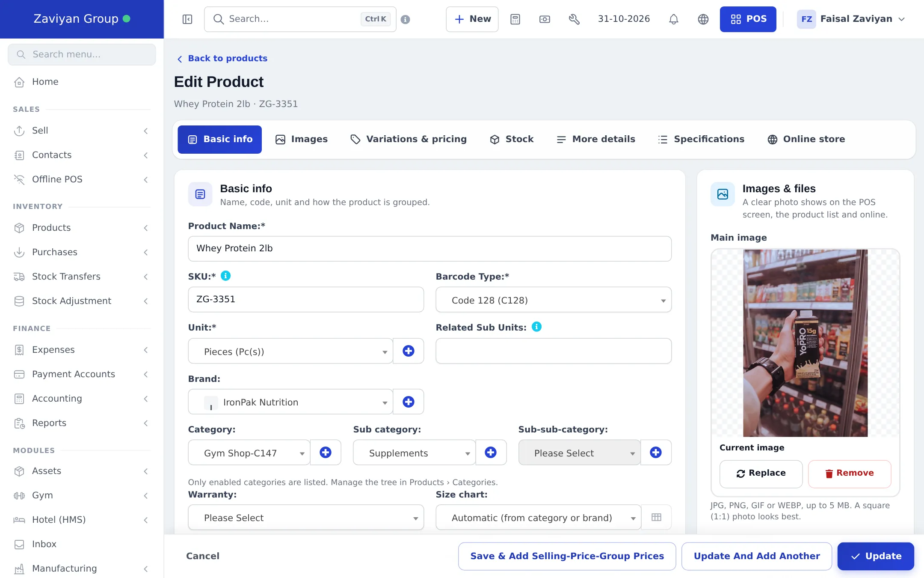Add a new category with plus button

click(326, 453)
